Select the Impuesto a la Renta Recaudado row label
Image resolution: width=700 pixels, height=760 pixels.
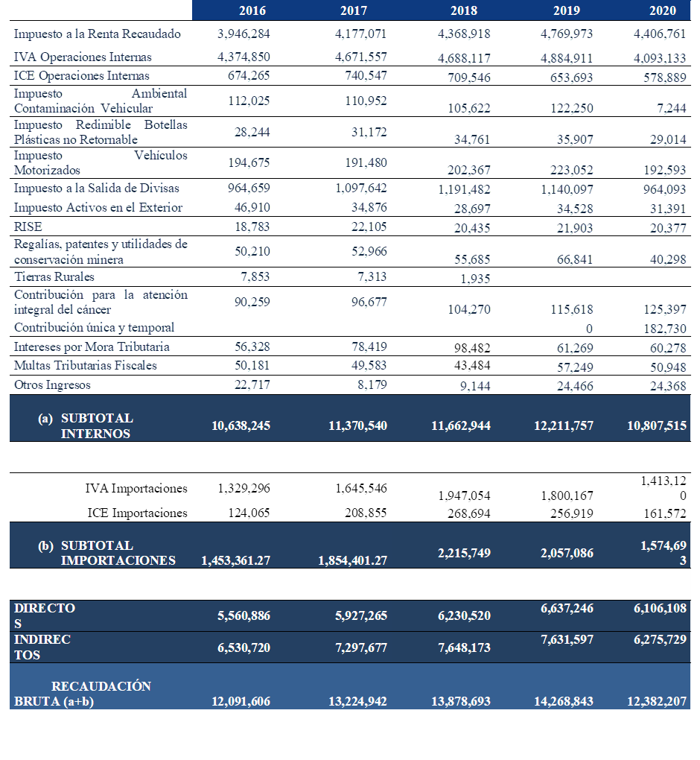click(98, 34)
